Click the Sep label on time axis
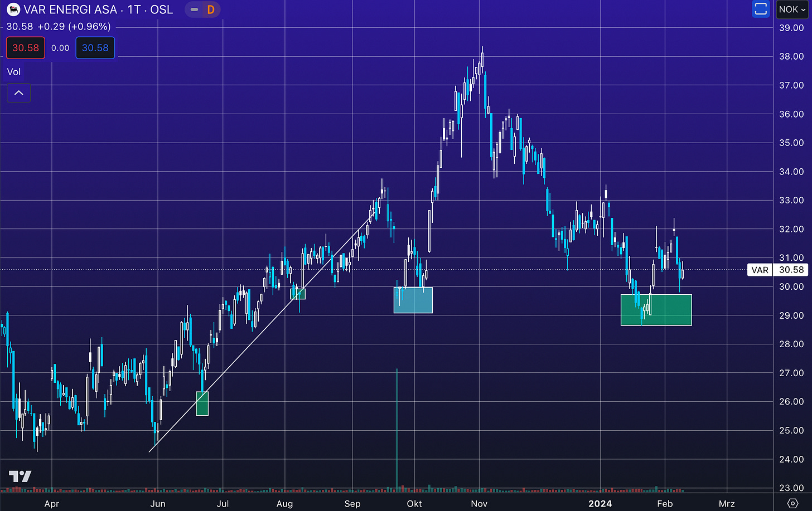This screenshot has height=511, width=812. click(x=352, y=504)
